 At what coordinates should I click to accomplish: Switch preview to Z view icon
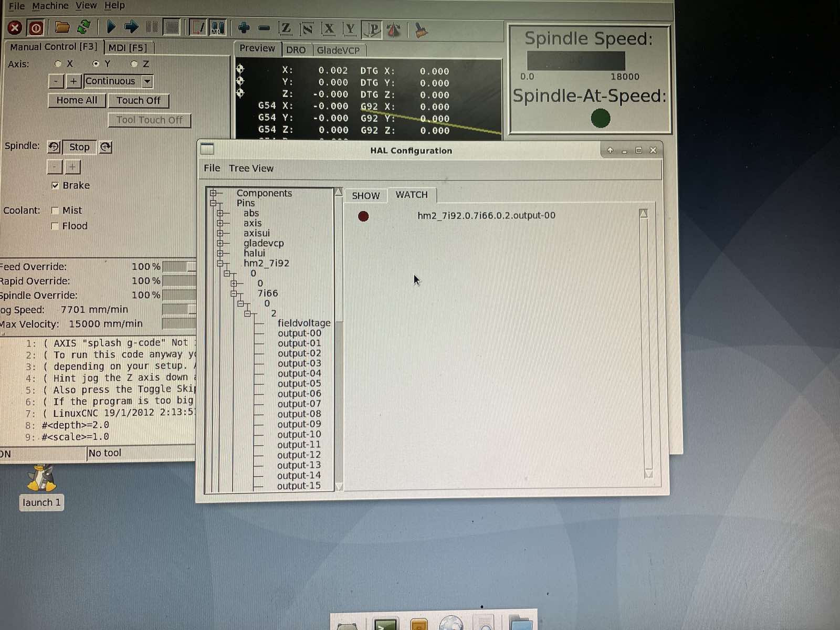286,28
